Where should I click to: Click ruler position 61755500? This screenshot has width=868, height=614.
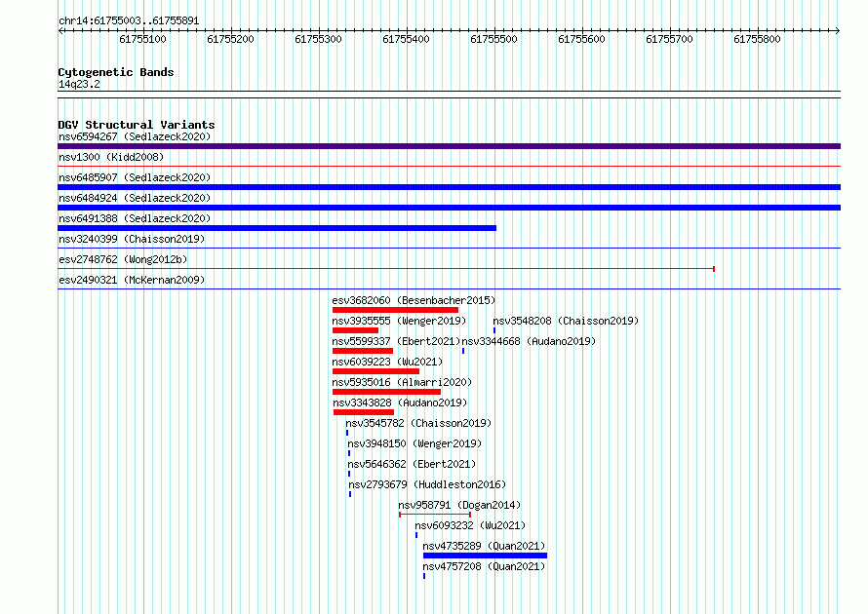tap(493, 39)
